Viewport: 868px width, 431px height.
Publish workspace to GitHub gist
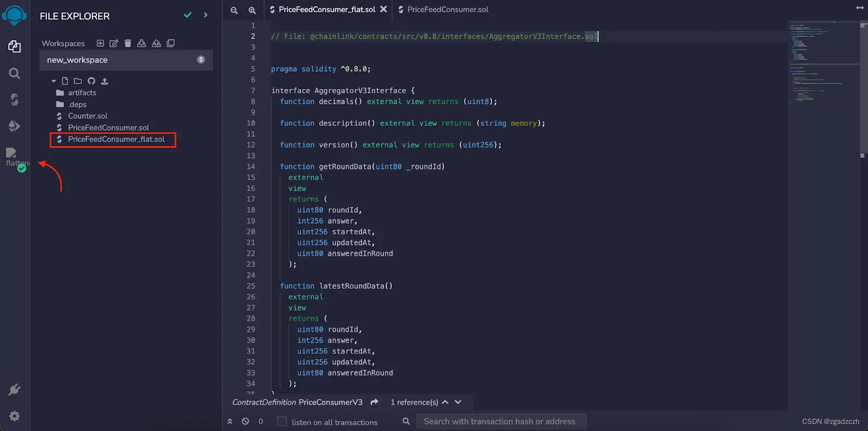91,81
